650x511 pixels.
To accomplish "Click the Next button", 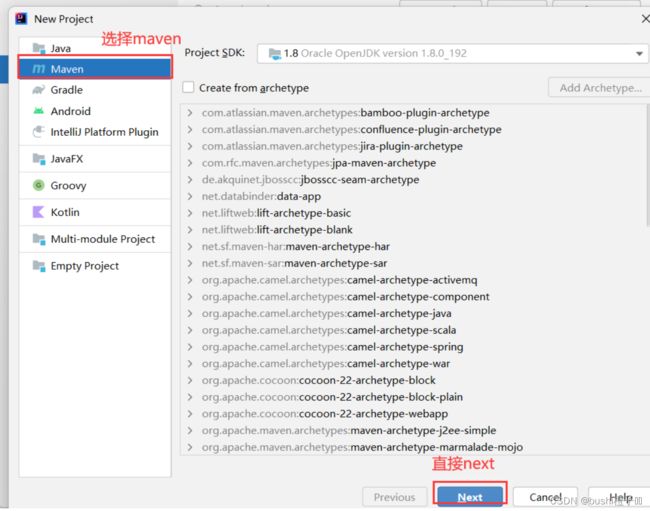I will pyautogui.click(x=470, y=496).
